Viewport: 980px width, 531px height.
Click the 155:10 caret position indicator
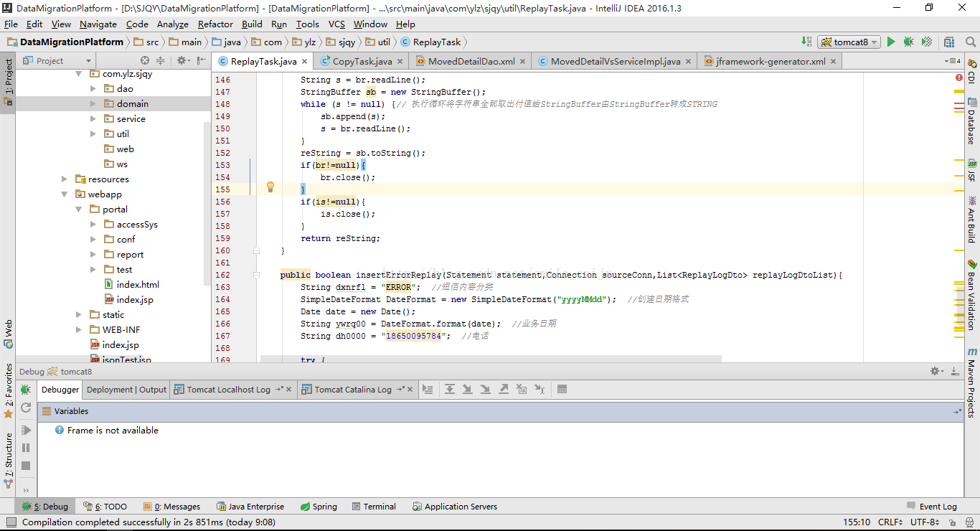click(x=857, y=522)
